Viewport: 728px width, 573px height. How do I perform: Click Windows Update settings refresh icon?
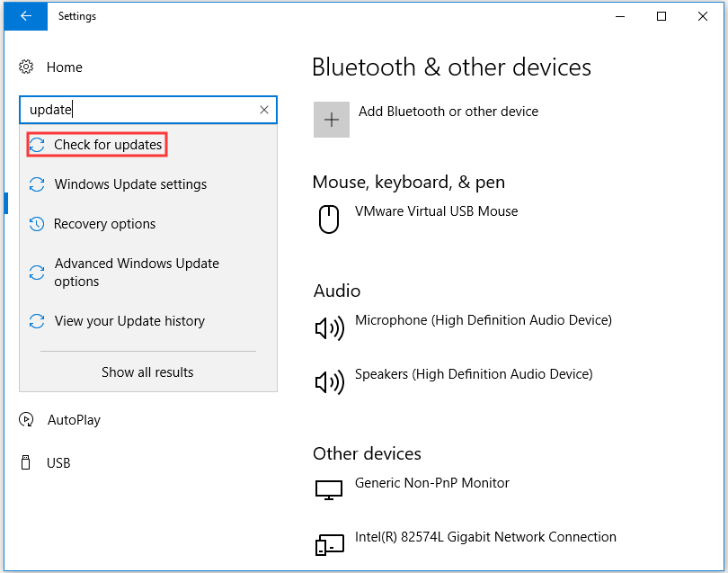tap(37, 184)
